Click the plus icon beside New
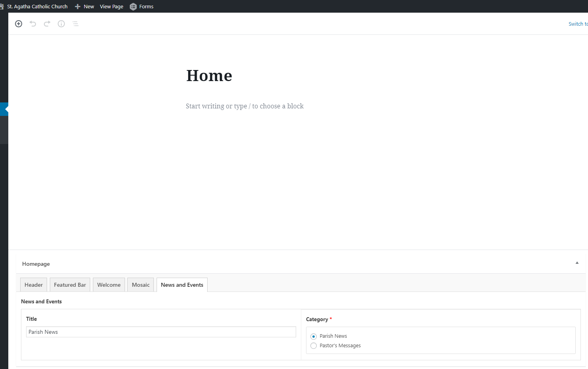Image resolution: width=588 pixels, height=369 pixels. click(x=78, y=7)
